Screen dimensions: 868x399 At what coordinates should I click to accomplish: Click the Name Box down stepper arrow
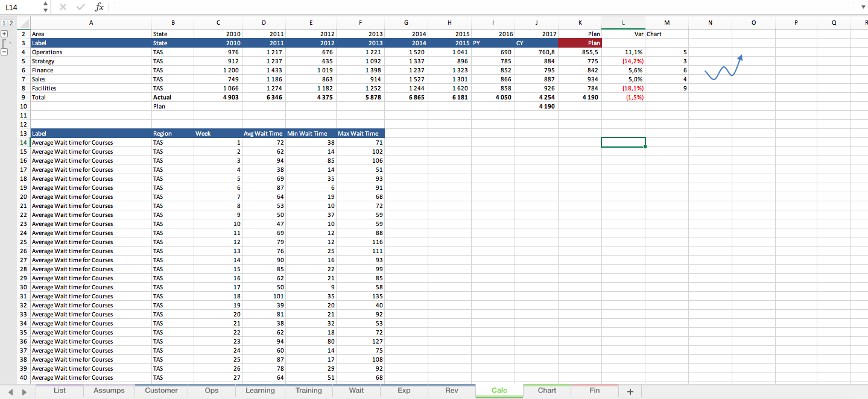pyautogui.click(x=45, y=10)
